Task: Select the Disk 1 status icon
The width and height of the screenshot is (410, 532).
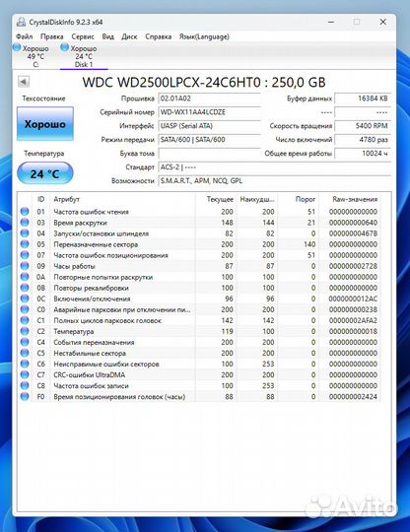Action: pyautogui.click(x=64, y=47)
